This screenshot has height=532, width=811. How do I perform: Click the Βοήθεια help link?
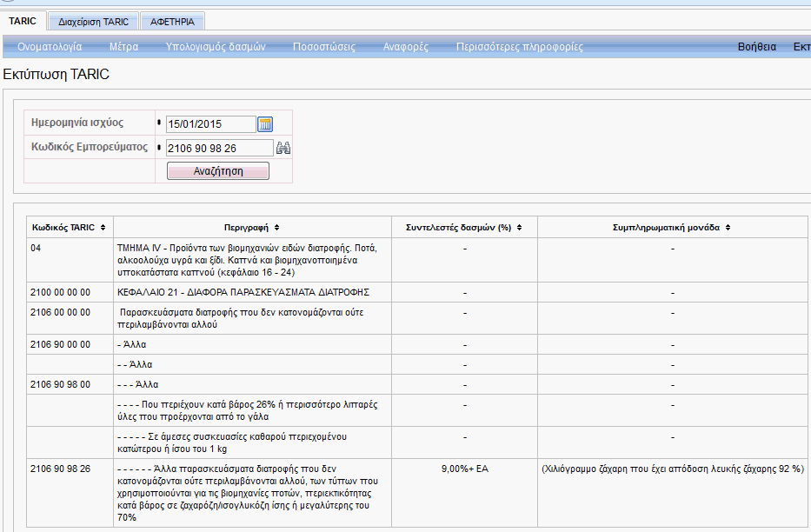[756, 47]
